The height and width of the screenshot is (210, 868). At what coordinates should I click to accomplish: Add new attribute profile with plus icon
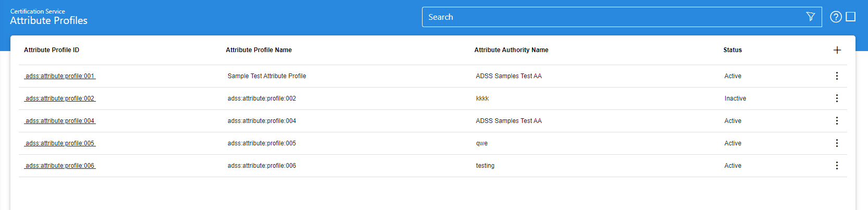(837, 50)
